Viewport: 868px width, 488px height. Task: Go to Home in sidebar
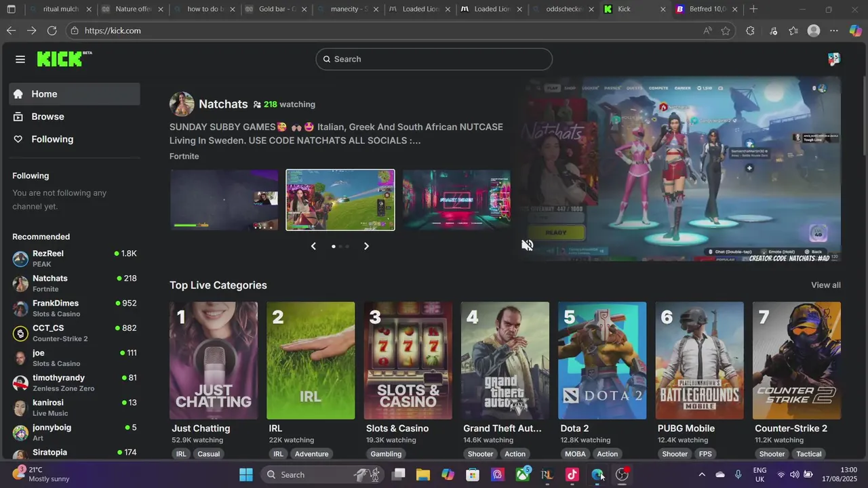coord(75,94)
